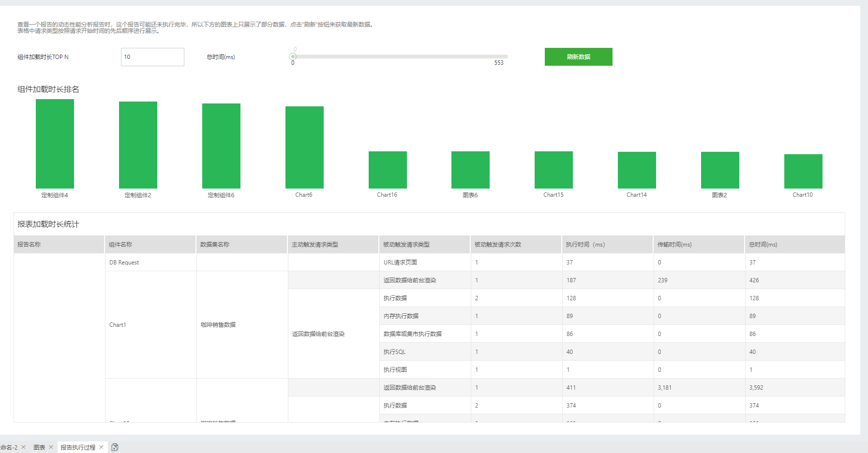The height and width of the screenshot is (453, 868).
Task: Switch to the 图表 tab
Action: 39,447
